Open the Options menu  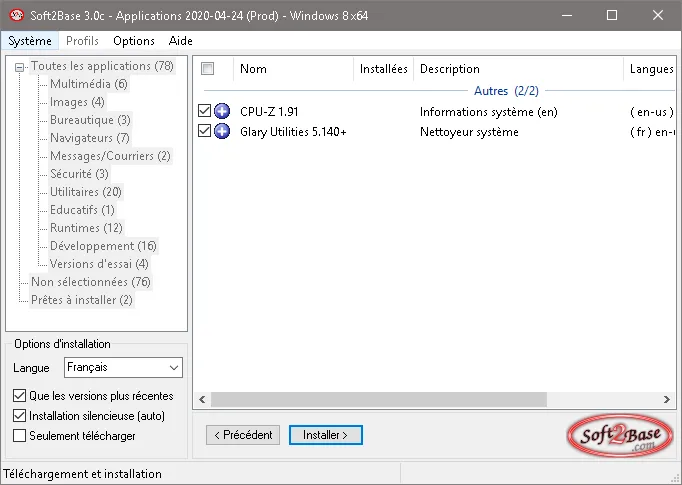point(134,41)
